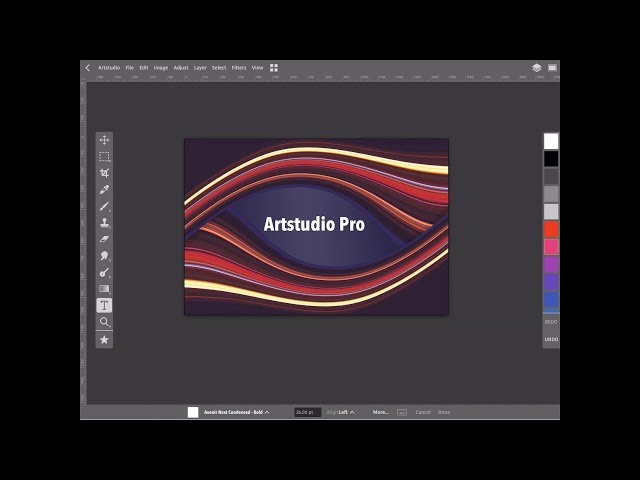The image size is (640, 480).
Task: Open the Layers panel icon
Action: [x=536, y=68]
